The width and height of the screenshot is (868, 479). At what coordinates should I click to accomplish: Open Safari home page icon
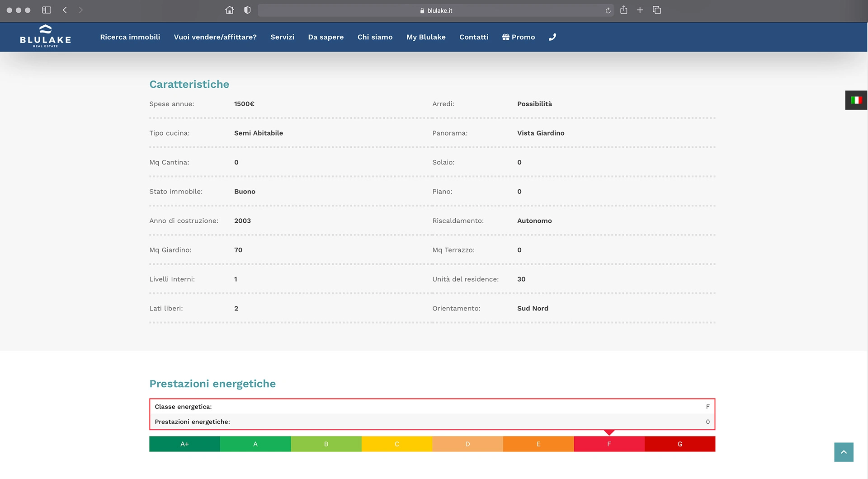tap(230, 10)
